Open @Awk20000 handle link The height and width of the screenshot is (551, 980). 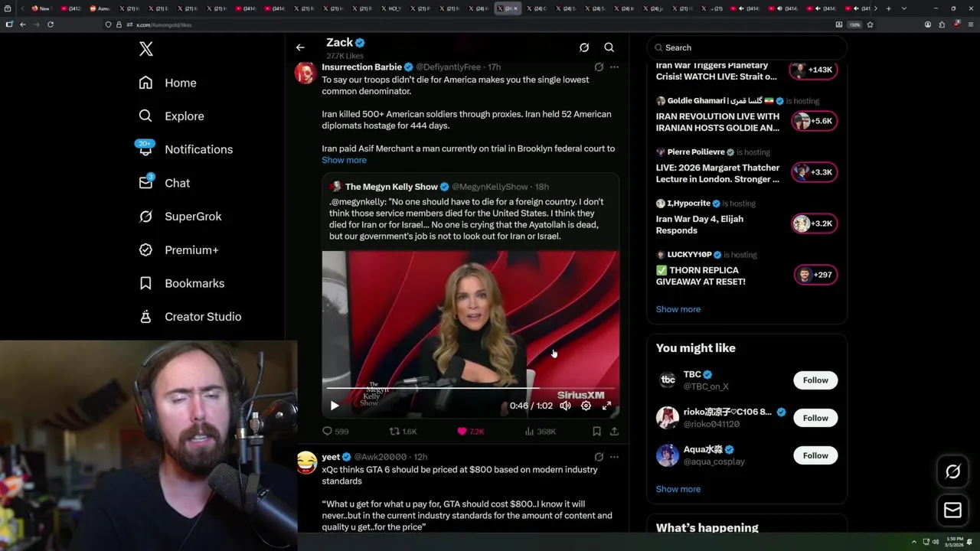click(381, 457)
